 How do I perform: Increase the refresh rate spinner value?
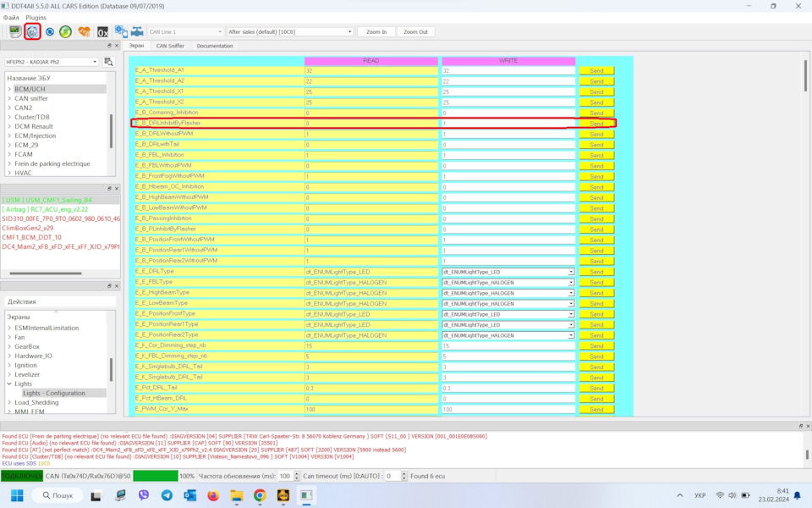coord(296,474)
